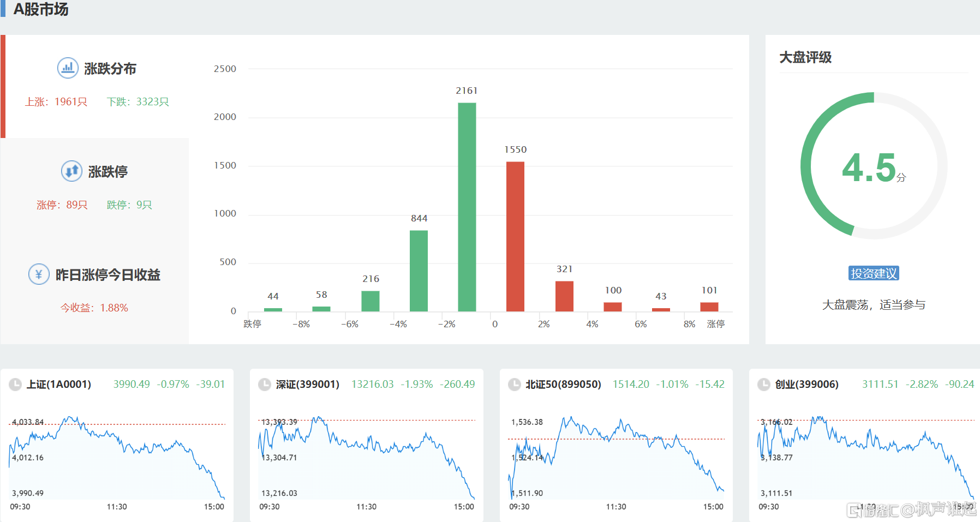Click the green bar labeled 2161

coord(467,207)
